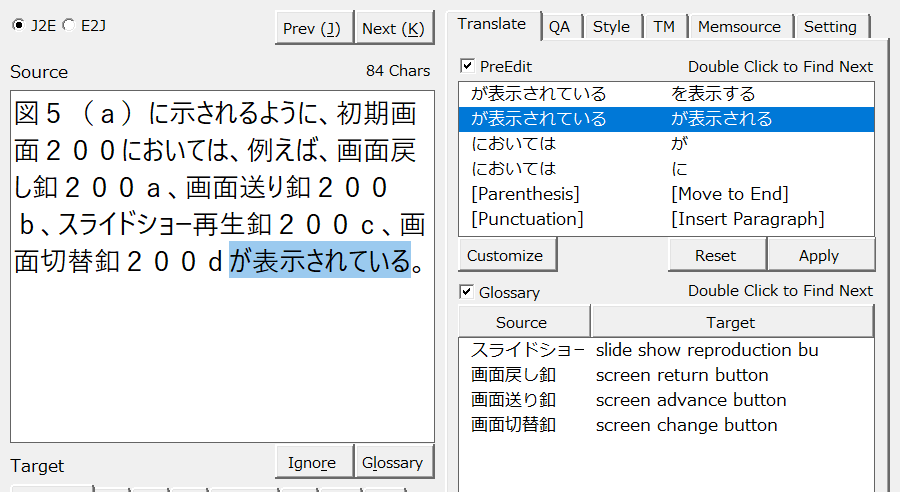
Task: Toggle the Glossary checkbox
Action: click(467, 292)
